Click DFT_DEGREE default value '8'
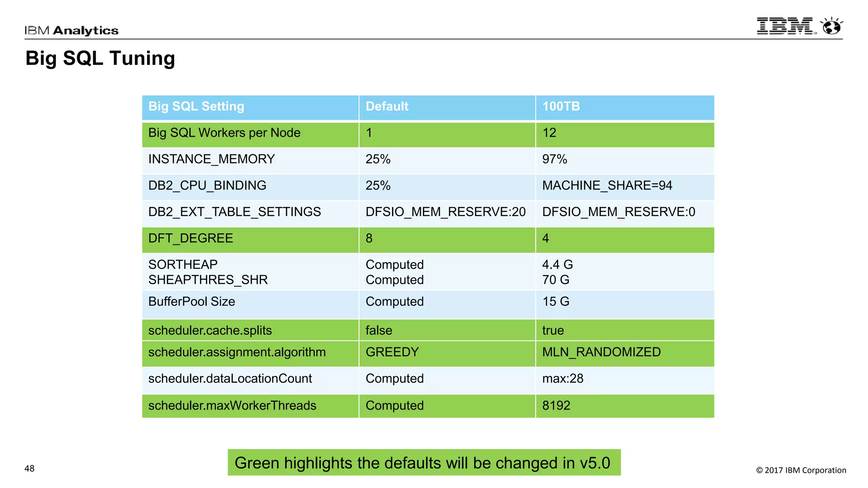The height and width of the screenshot is (488, 868). pos(447,240)
